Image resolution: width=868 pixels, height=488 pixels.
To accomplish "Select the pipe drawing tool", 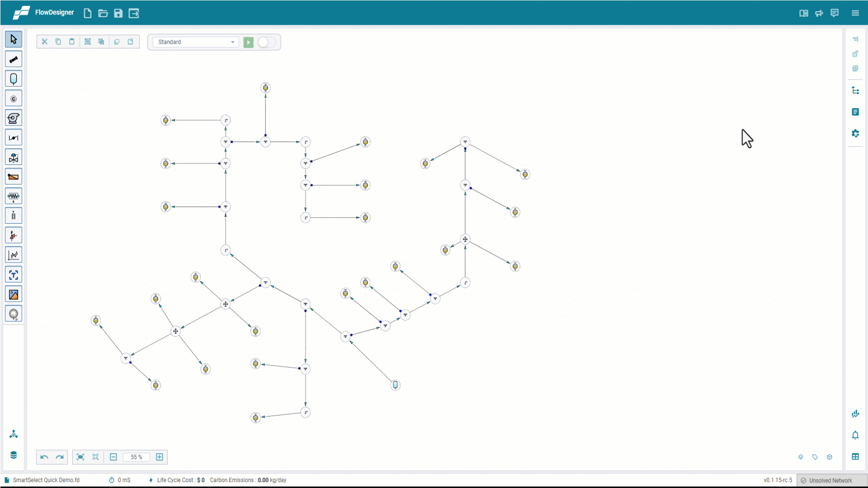I will [14, 59].
